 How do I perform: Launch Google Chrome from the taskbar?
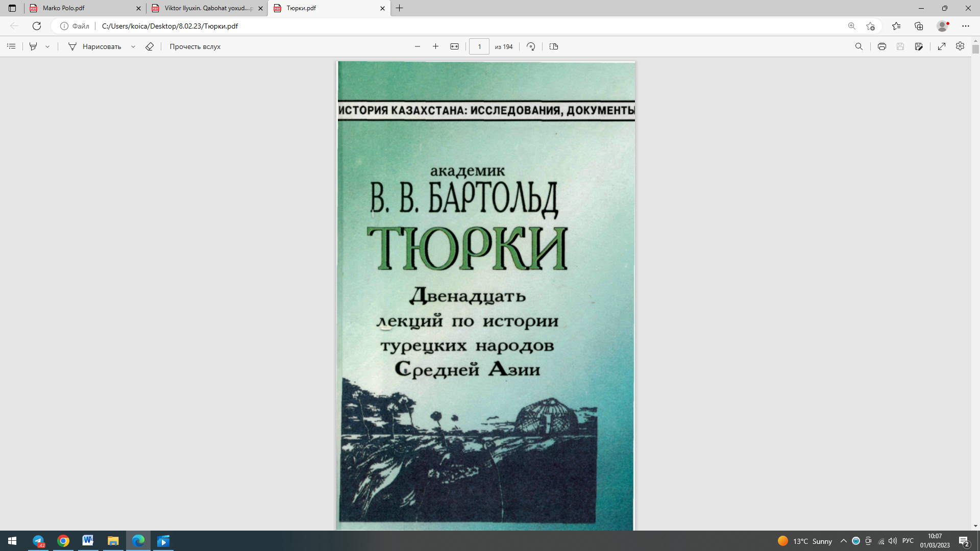63,541
